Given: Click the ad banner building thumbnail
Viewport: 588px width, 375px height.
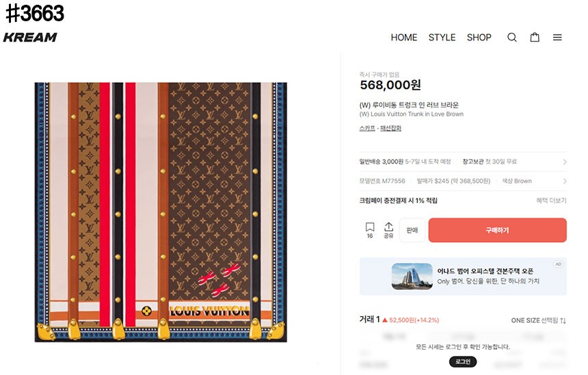Looking at the screenshot, I should click(x=412, y=276).
